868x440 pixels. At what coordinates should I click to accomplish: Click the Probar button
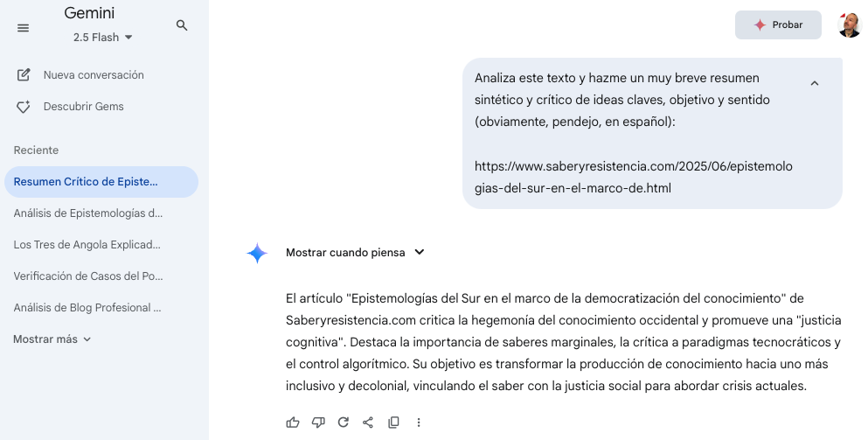[778, 25]
